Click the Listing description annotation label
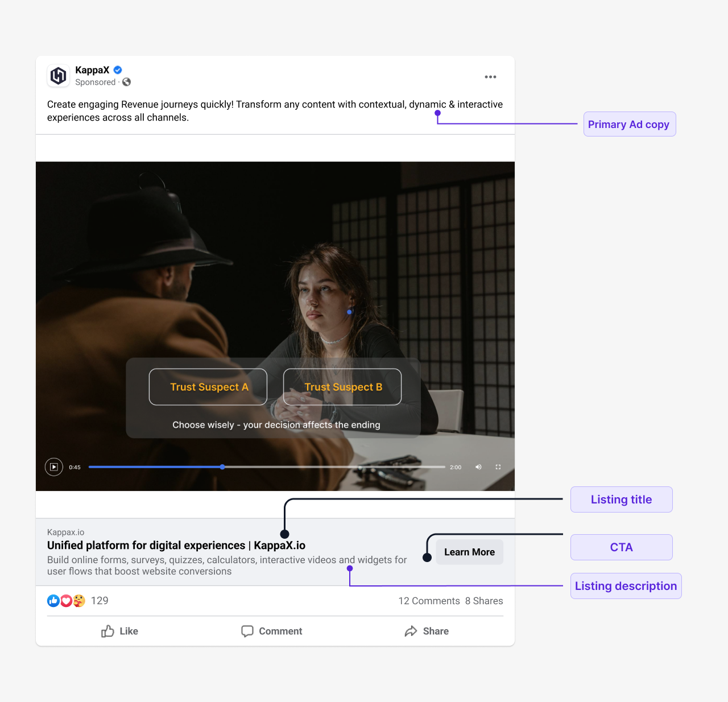Image resolution: width=728 pixels, height=702 pixels. (x=626, y=586)
